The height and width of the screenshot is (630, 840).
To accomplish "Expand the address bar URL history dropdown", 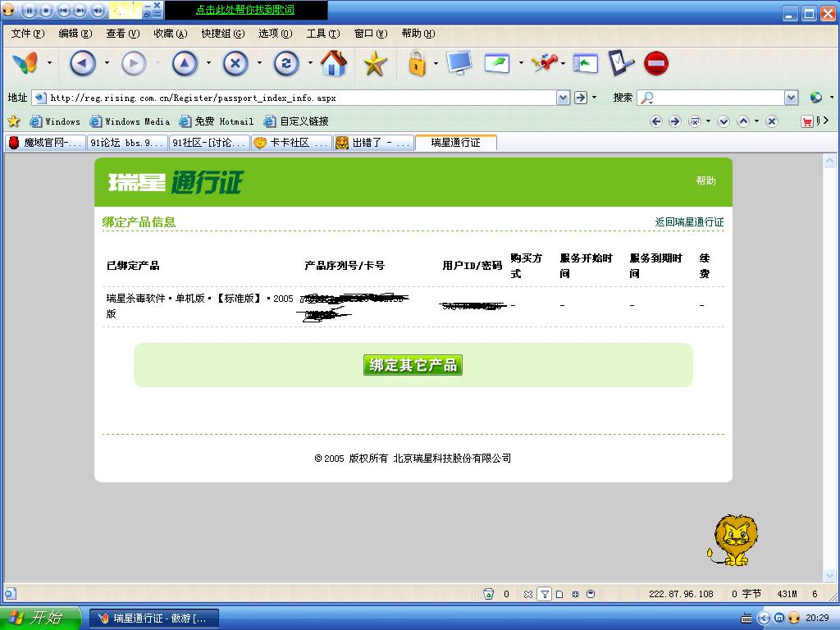I will pos(563,98).
